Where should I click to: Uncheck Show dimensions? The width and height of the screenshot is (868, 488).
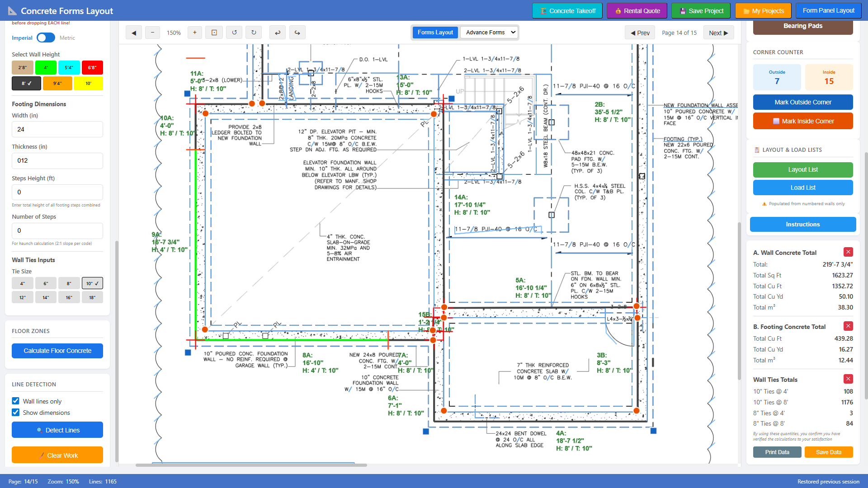click(16, 413)
